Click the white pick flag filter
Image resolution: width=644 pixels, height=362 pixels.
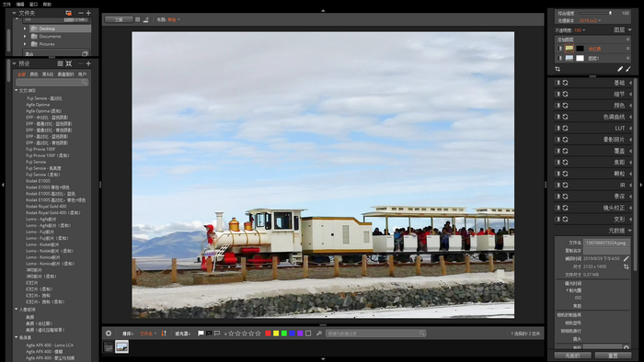pyautogui.click(x=201, y=334)
